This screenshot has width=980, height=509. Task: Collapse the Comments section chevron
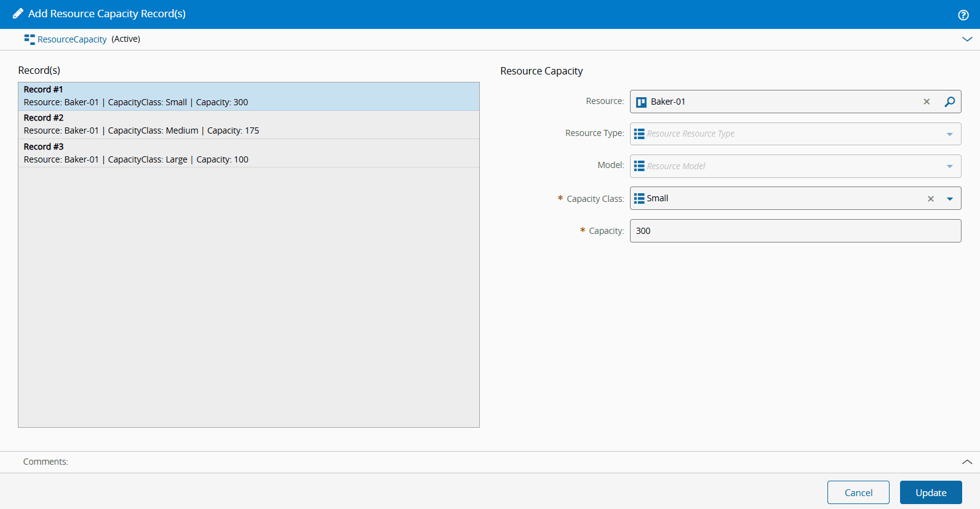tap(967, 462)
